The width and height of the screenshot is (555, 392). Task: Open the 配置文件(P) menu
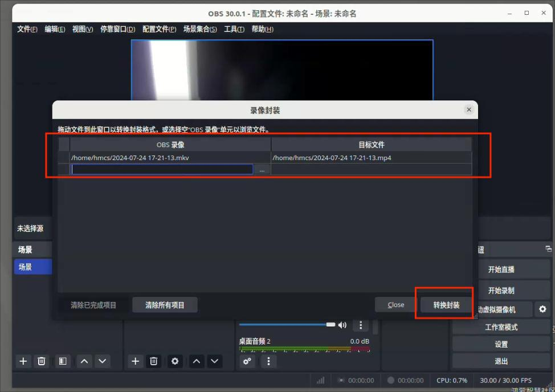tap(160, 29)
